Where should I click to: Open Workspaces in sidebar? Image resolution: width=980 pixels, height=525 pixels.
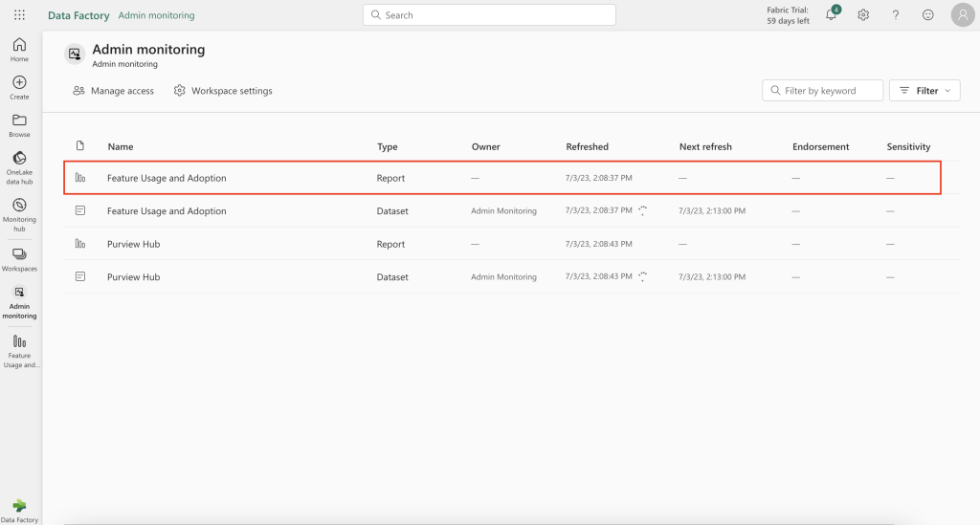pyautogui.click(x=19, y=260)
